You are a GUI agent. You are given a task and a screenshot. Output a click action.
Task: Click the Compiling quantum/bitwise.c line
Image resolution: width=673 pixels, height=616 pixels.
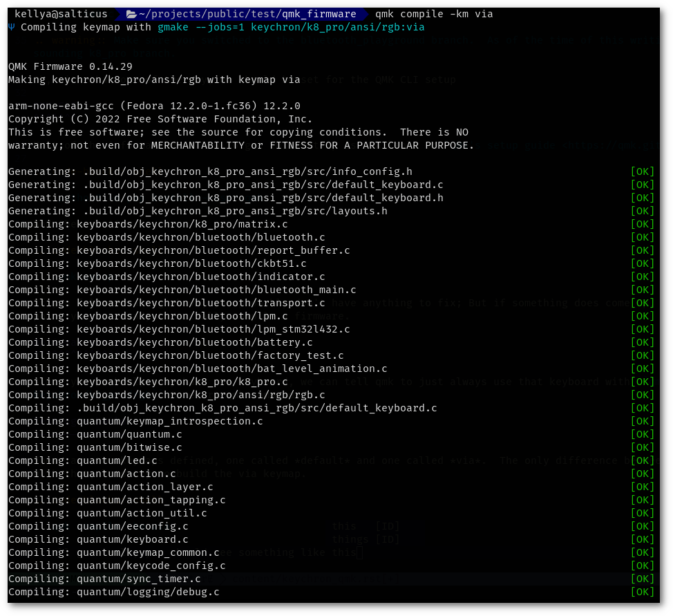95,447
